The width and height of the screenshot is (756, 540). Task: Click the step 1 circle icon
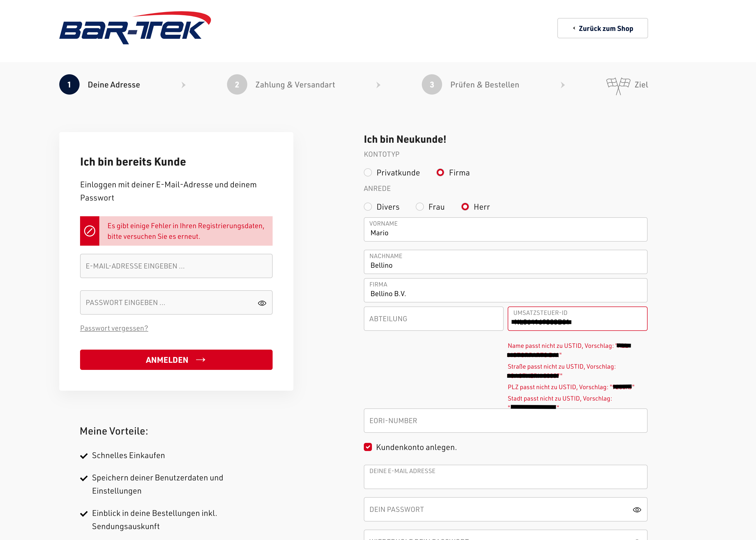[x=69, y=84]
